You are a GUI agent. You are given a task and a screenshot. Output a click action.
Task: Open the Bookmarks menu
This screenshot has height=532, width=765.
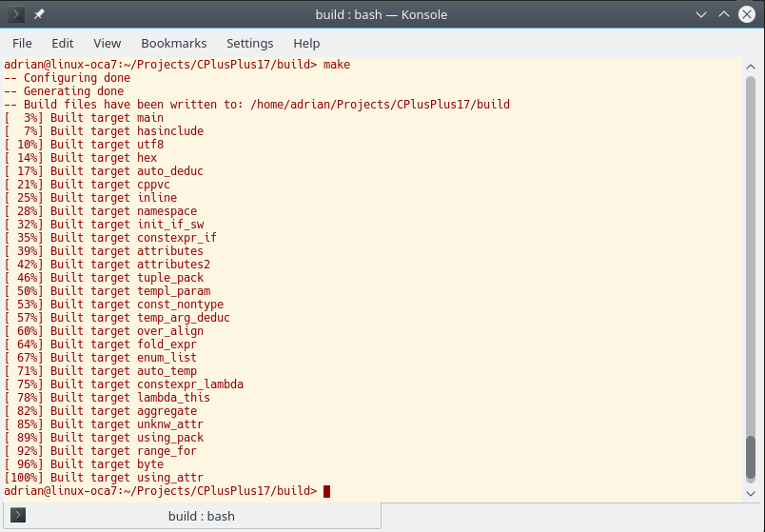pyautogui.click(x=174, y=44)
